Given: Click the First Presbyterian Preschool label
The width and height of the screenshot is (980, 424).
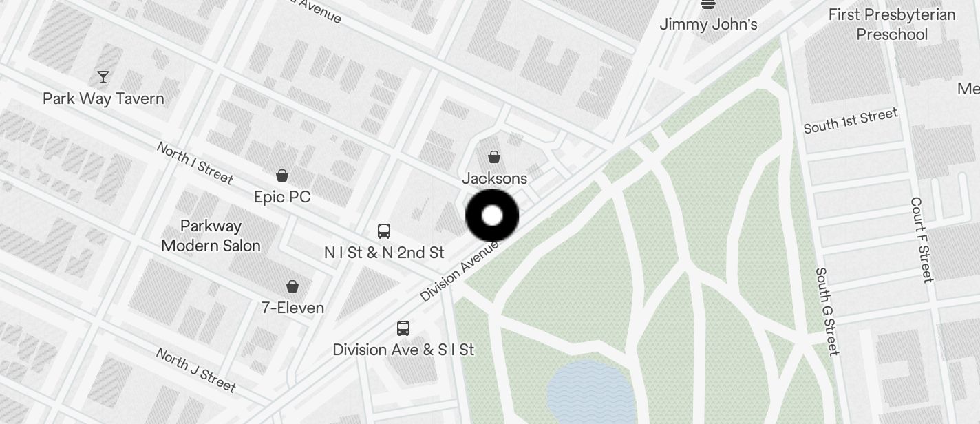Looking at the screenshot, I should (x=892, y=24).
